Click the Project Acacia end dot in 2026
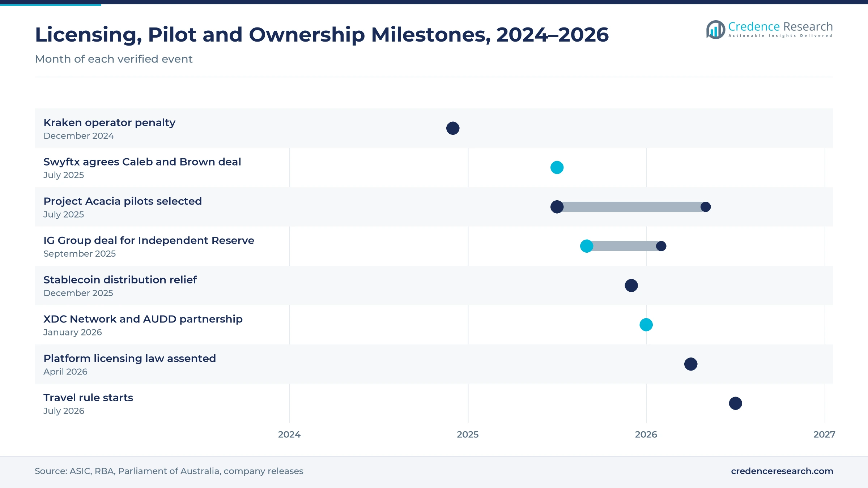The height and width of the screenshot is (488, 868). [x=706, y=207]
